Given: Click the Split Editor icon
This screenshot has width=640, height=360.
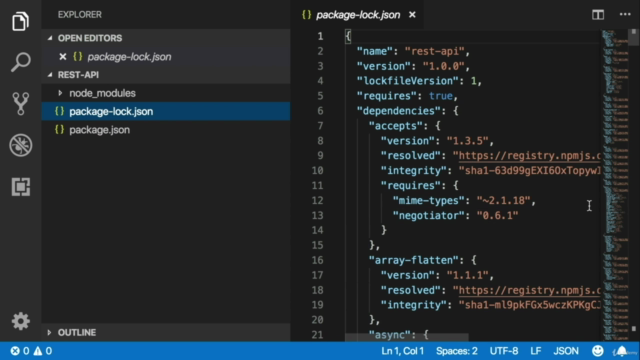Looking at the screenshot, I should click(x=598, y=15).
